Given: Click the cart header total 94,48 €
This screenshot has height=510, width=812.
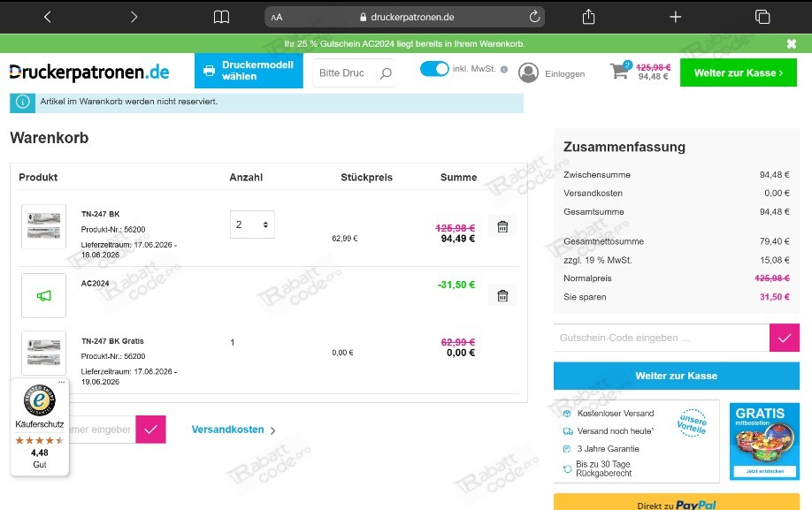Looking at the screenshot, I should pos(653,77).
